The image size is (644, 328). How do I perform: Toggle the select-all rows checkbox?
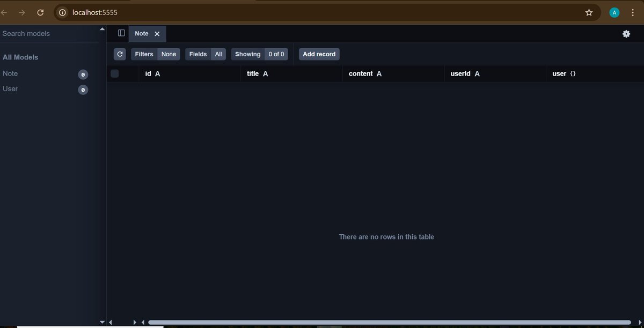(115, 73)
